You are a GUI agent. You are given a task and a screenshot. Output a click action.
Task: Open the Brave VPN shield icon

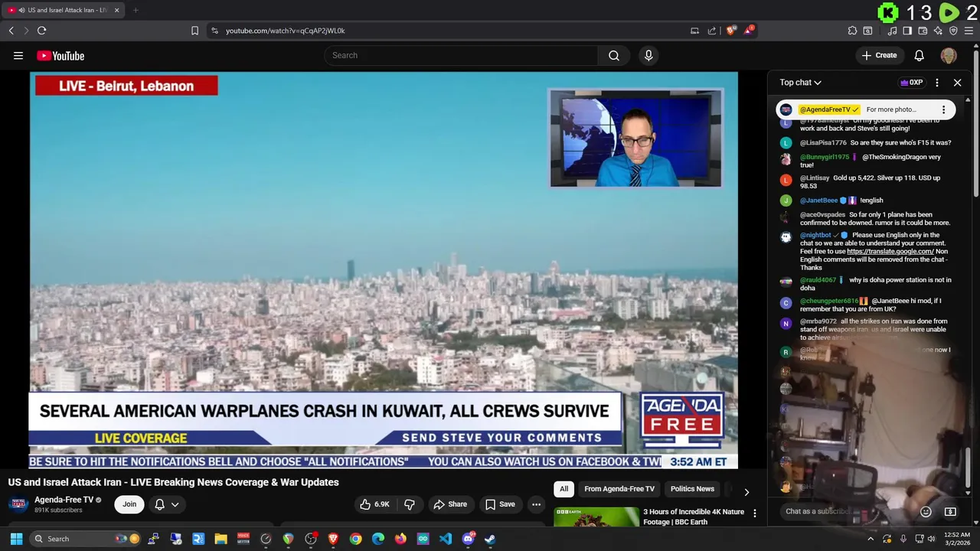tap(953, 31)
